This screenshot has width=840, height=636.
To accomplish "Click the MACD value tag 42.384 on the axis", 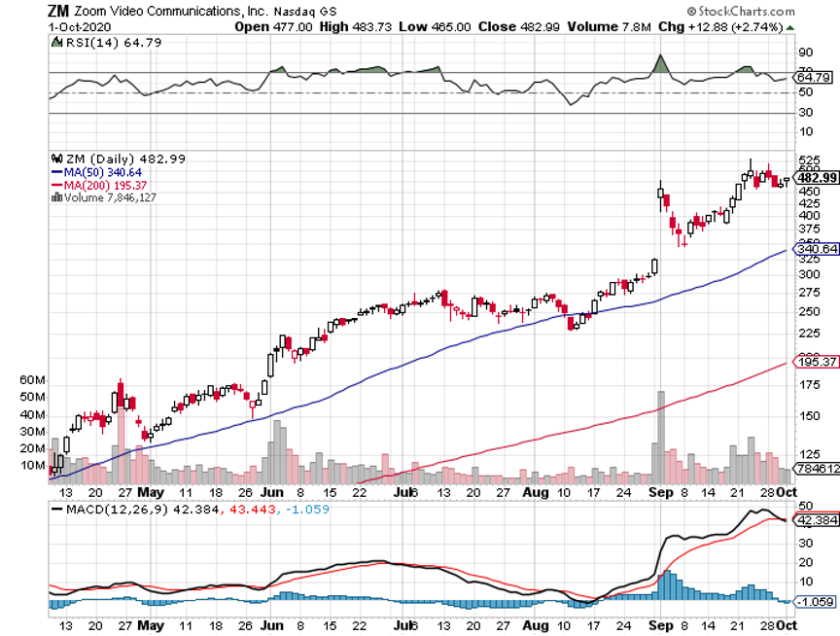I will (818, 520).
